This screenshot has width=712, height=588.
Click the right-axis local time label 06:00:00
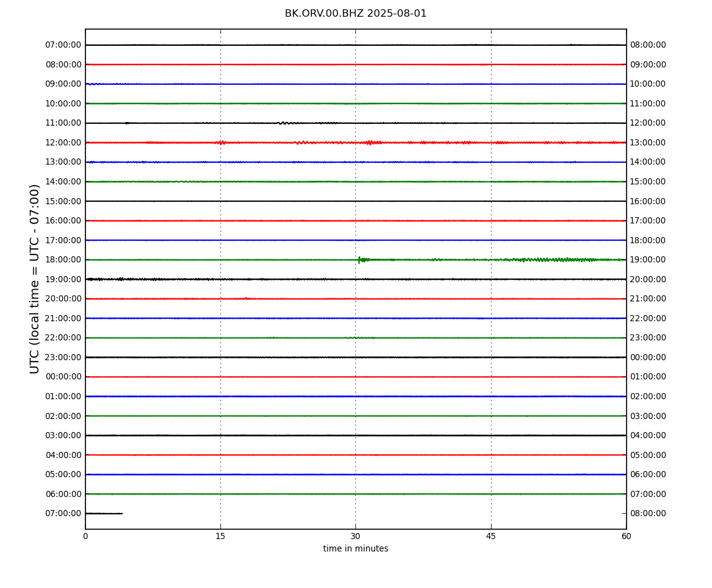(648, 475)
